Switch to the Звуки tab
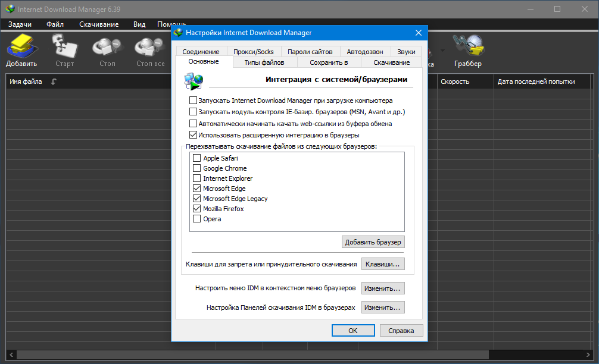The width and height of the screenshot is (599, 364). pyautogui.click(x=406, y=52)
